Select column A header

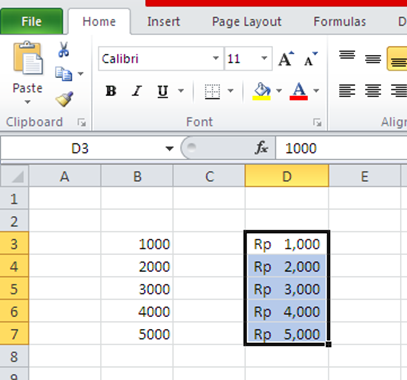click(x=65, y=176)
